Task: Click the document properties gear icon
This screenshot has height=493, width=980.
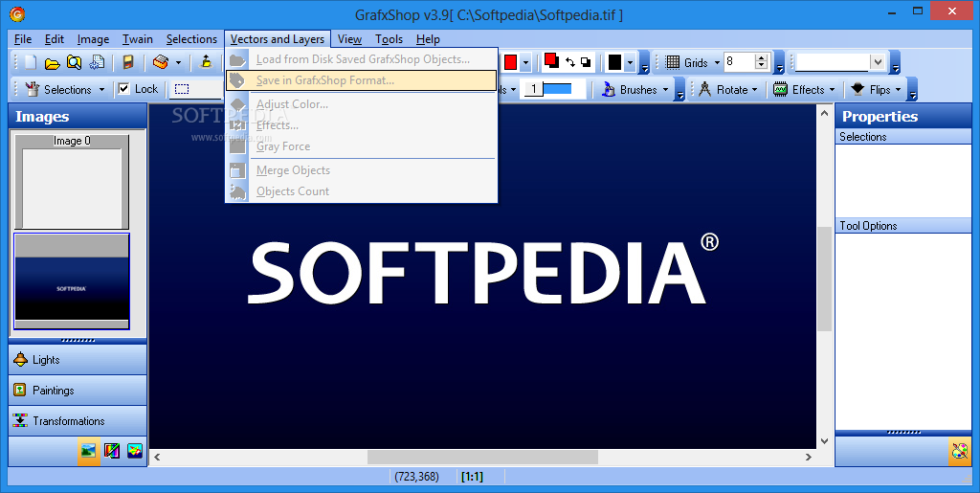Action: click(x=97, y=62)
